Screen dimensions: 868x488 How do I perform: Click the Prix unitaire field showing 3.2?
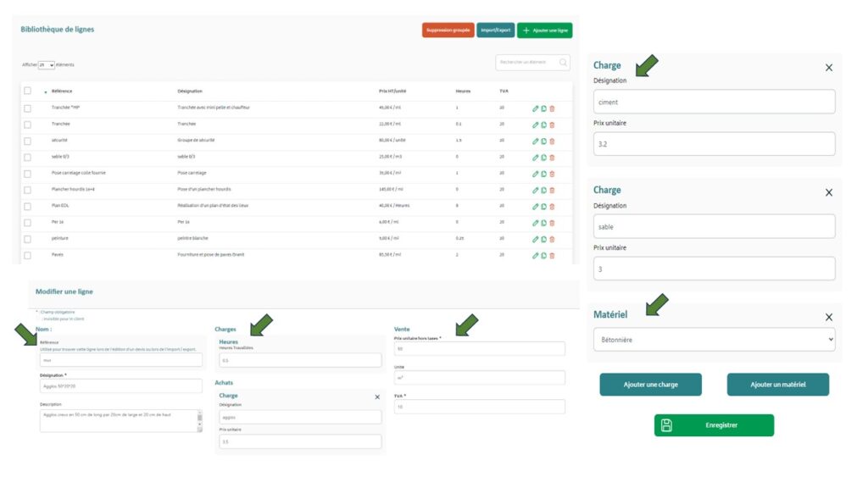point(714,144)
